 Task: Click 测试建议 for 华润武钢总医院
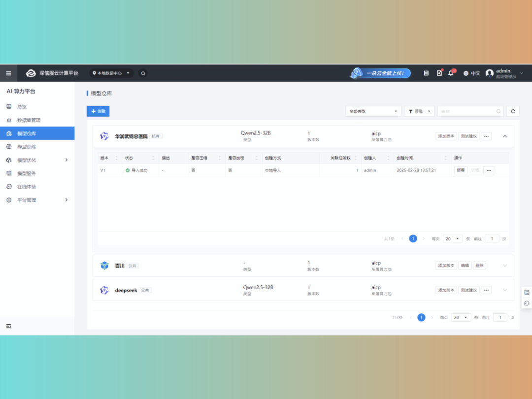click(468, 136)
